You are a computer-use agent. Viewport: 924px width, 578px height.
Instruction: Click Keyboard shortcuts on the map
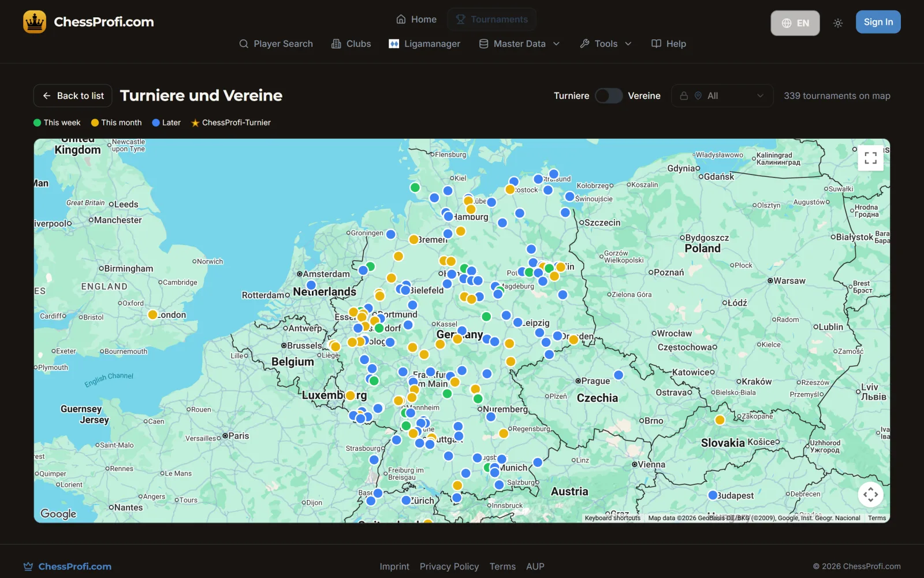click(x=612, y=518)
